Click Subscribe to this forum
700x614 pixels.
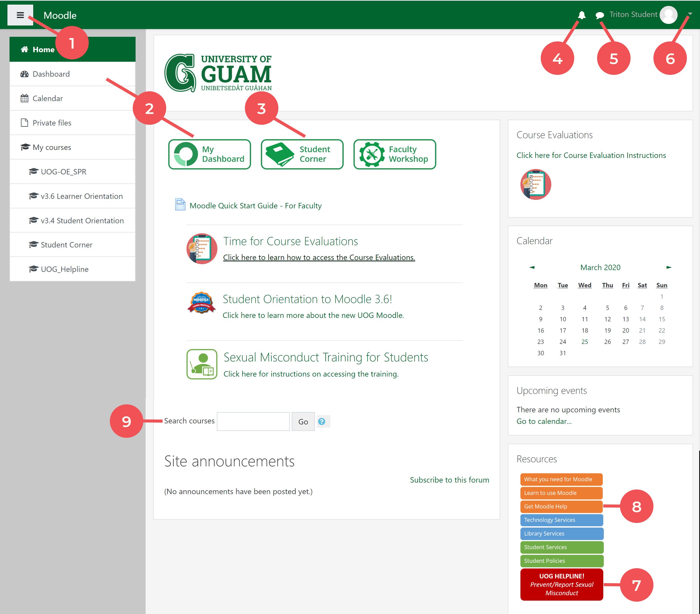tap(449, 480)
